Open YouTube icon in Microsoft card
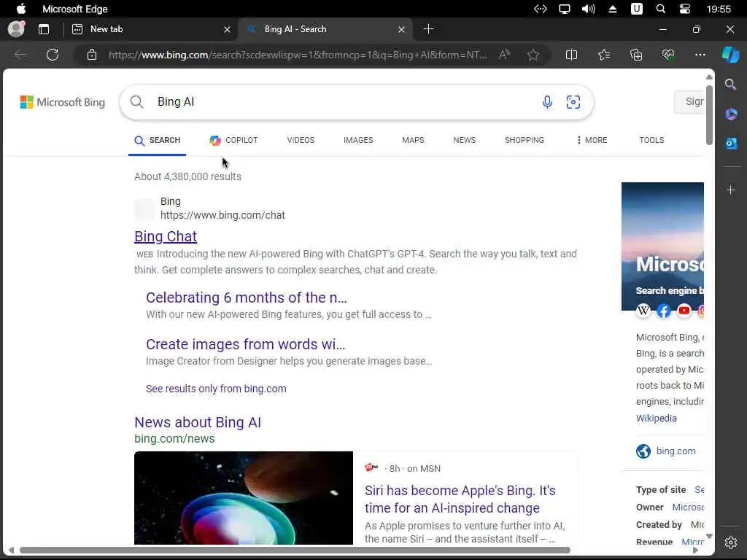This screenshot has width=747, height=560. (684, 311)
